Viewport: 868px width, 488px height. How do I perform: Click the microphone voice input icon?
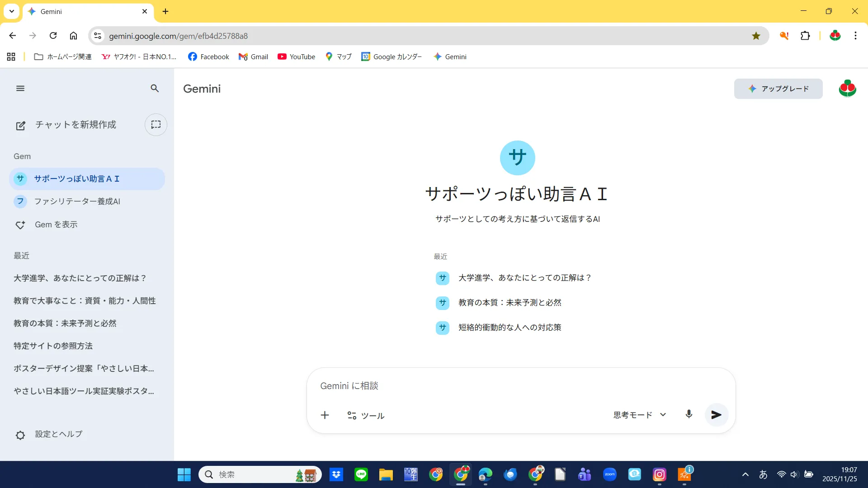689,414
